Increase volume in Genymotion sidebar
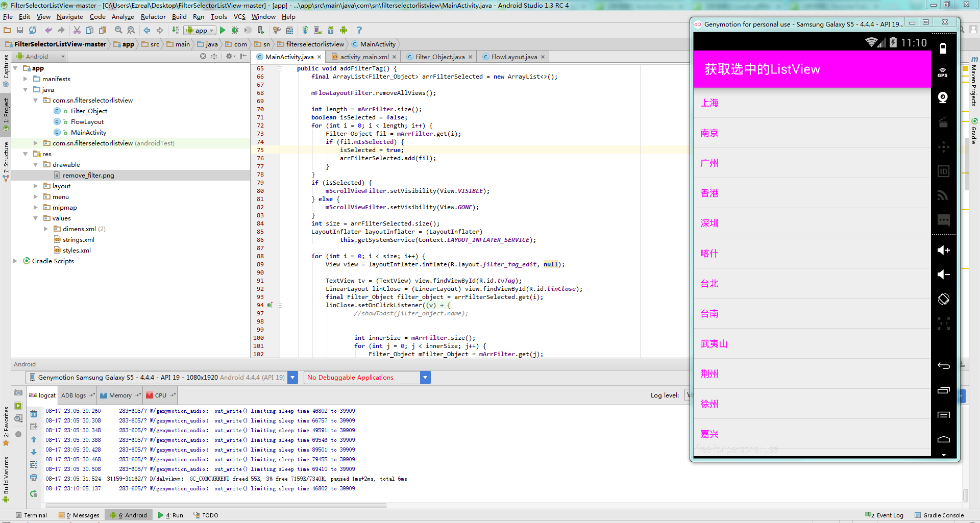980x523 pixels. tap(943, 250)
